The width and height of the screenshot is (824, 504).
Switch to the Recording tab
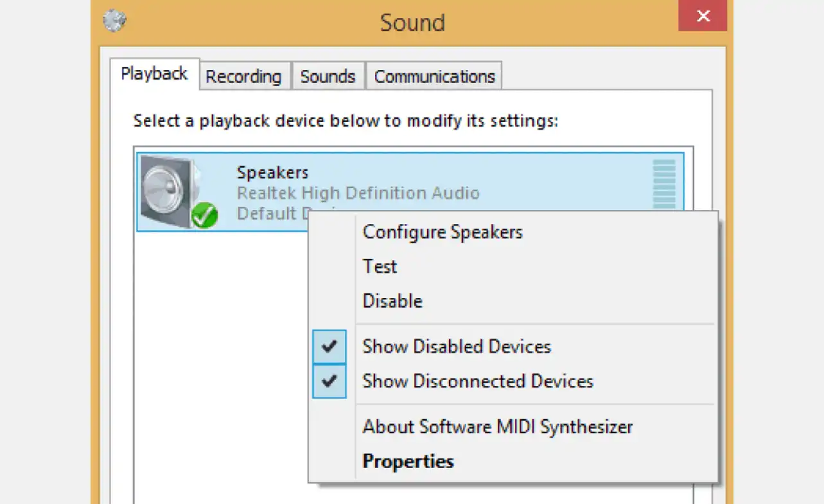pos(244,76)
